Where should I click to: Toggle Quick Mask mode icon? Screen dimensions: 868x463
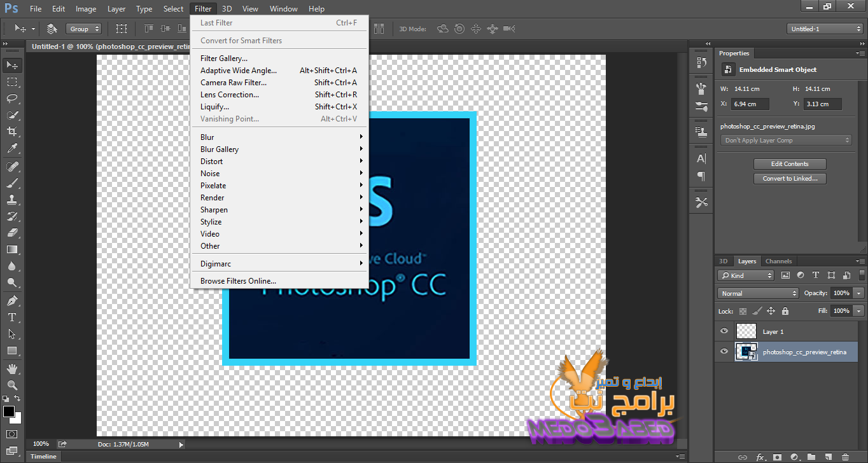coord(12,434)
